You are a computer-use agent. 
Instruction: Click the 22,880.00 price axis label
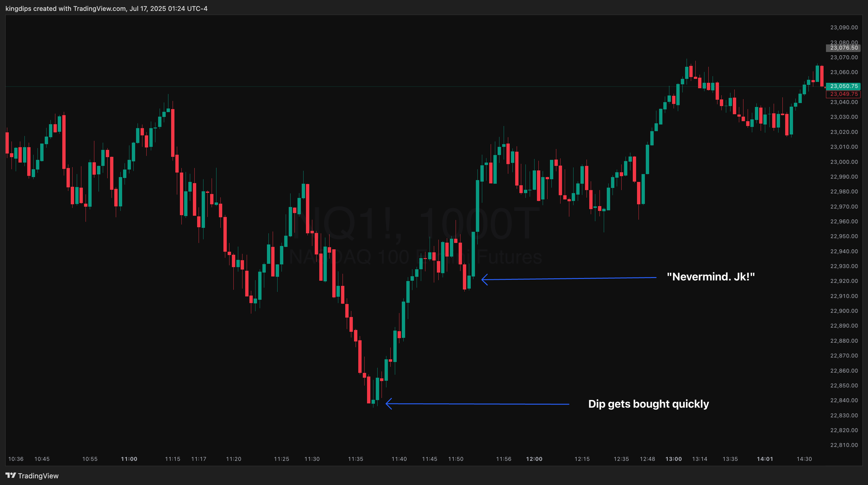coord(844,341)
